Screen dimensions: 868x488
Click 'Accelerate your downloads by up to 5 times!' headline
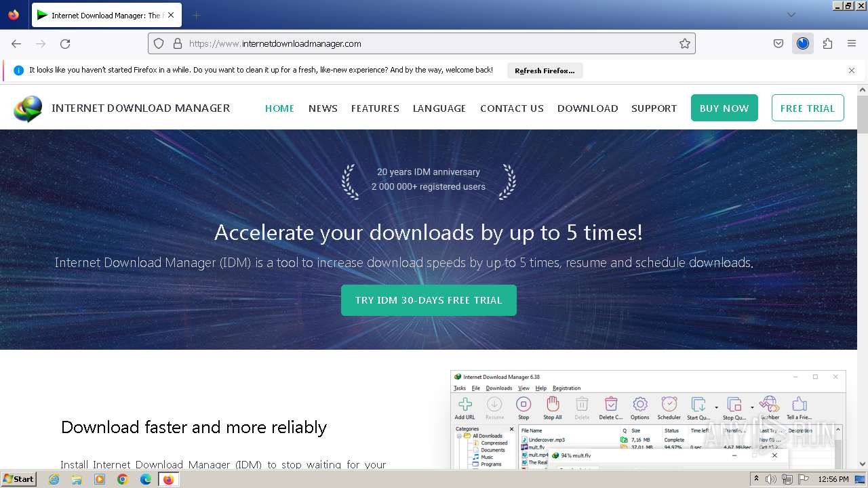point(429,232)
